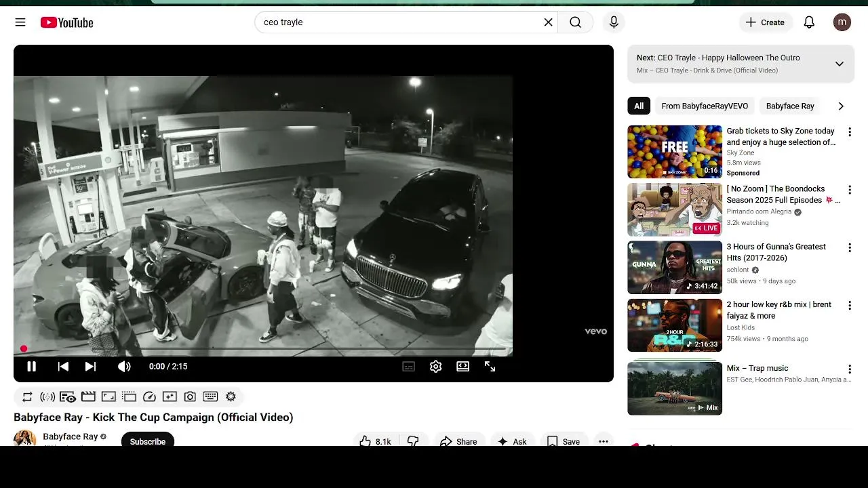The image size is (868, 488).
Task: Skip to next video
Action: coord(90,366)
